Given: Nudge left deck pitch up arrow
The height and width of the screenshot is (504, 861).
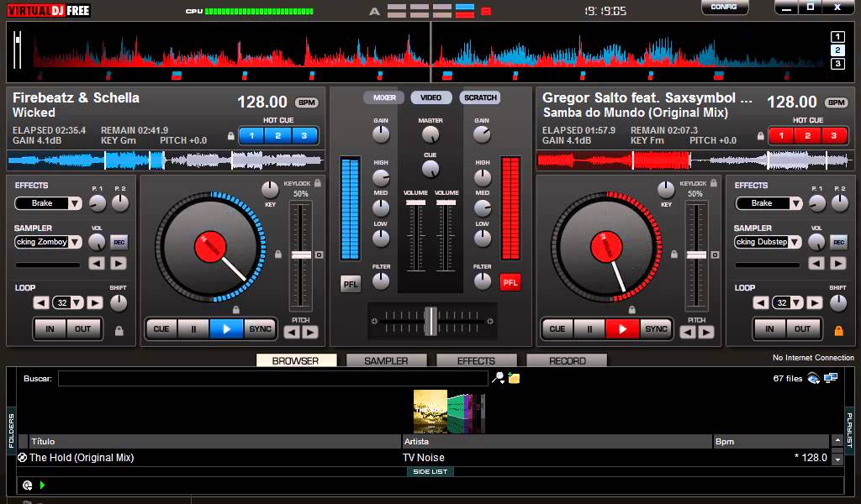Looking at the screenshot, I should click(310, 333).
